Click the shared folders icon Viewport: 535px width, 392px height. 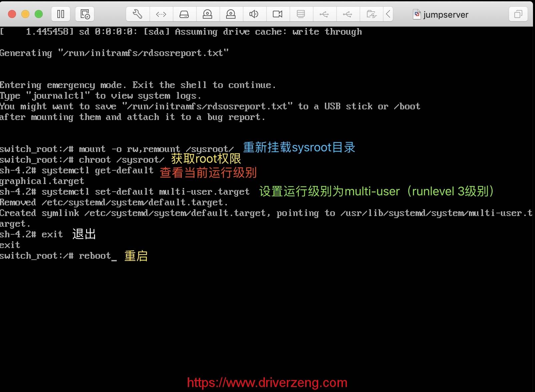pos(371,14)
